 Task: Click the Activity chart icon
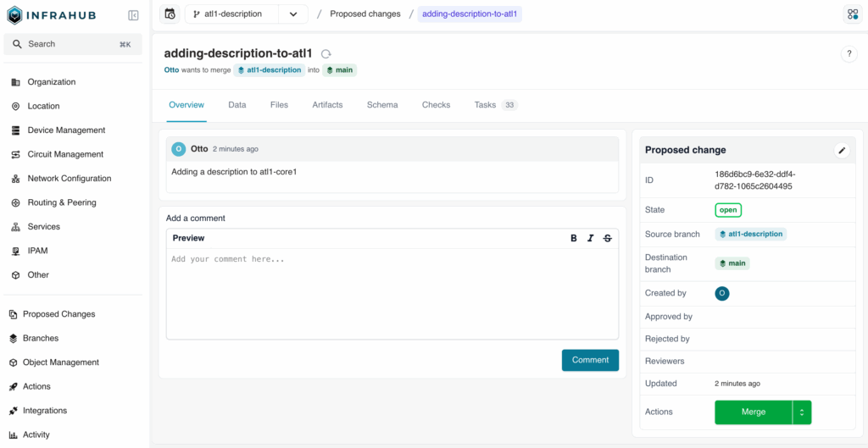click(13, 434)
